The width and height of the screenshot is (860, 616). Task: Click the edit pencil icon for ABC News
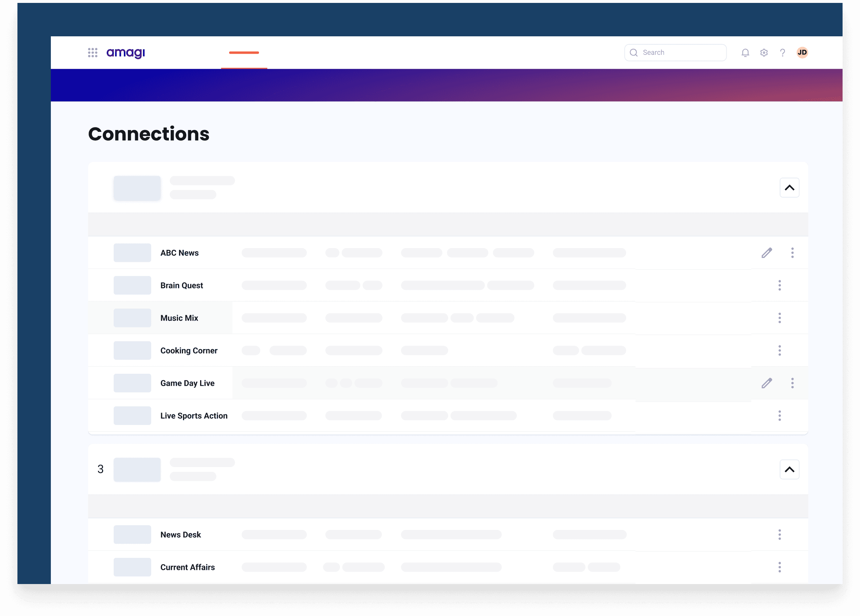767,253
